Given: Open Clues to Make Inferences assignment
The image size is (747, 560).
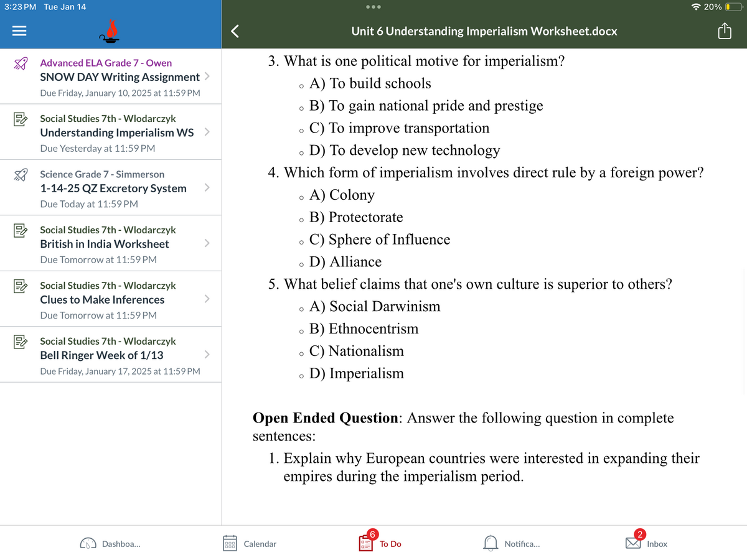Looking at the screenshot, I should [x=111, y=299].
